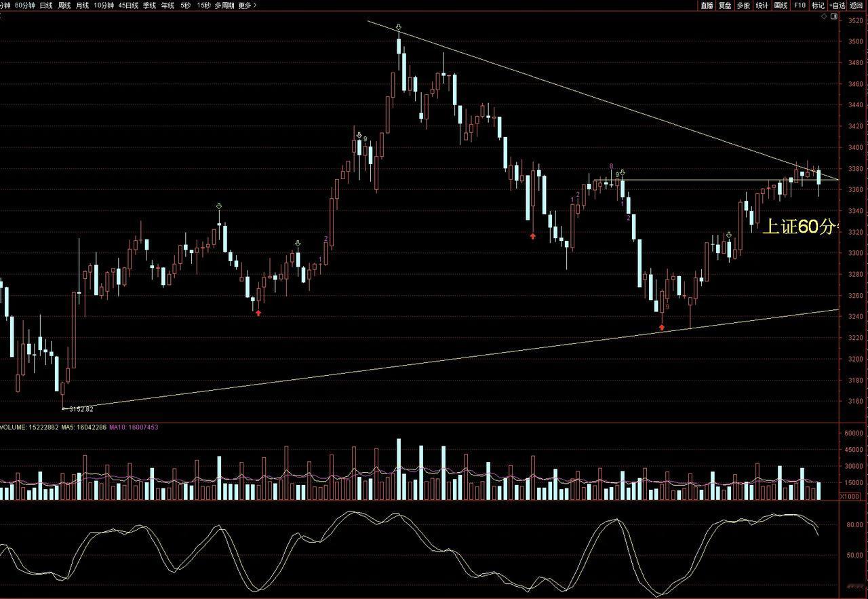868x599 pixels.
Task: Open the 10分钟 period chart
Action: (x=104, y=5)
